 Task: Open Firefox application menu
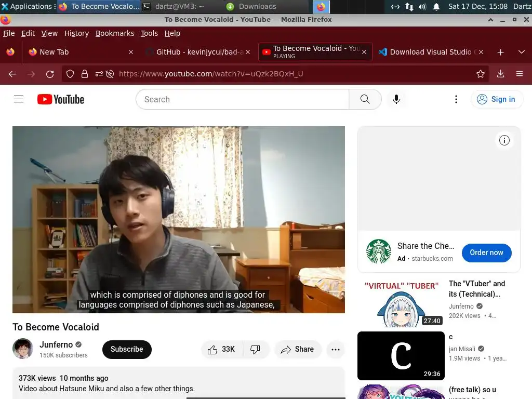(x=520, y=74)
